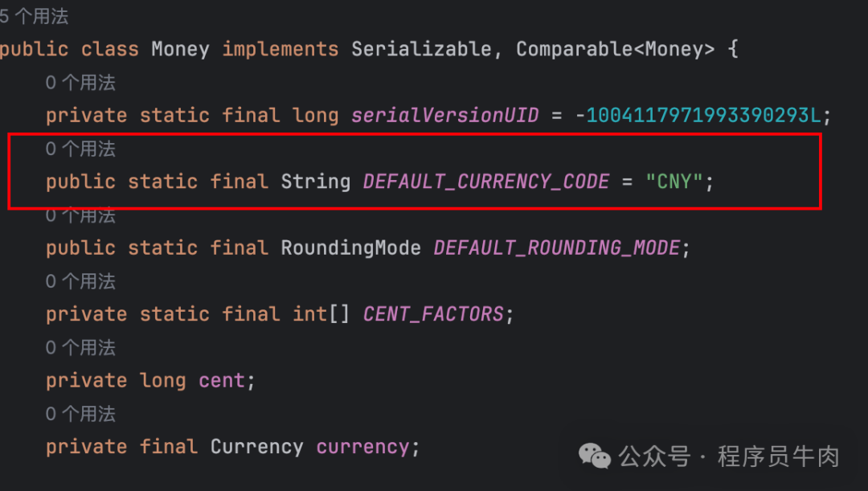Viewport: 868px width, 491px height.
Task: Click the watermark text 程序员牛肉
Action: (x=778, y=456)
